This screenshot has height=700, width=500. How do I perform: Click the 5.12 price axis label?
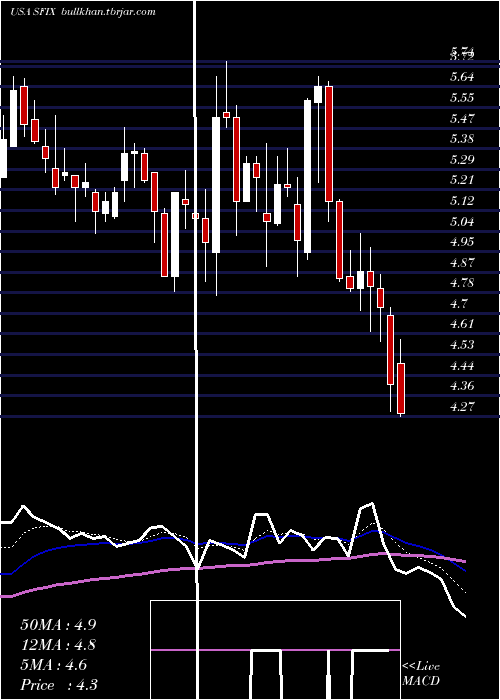point(462,201)
